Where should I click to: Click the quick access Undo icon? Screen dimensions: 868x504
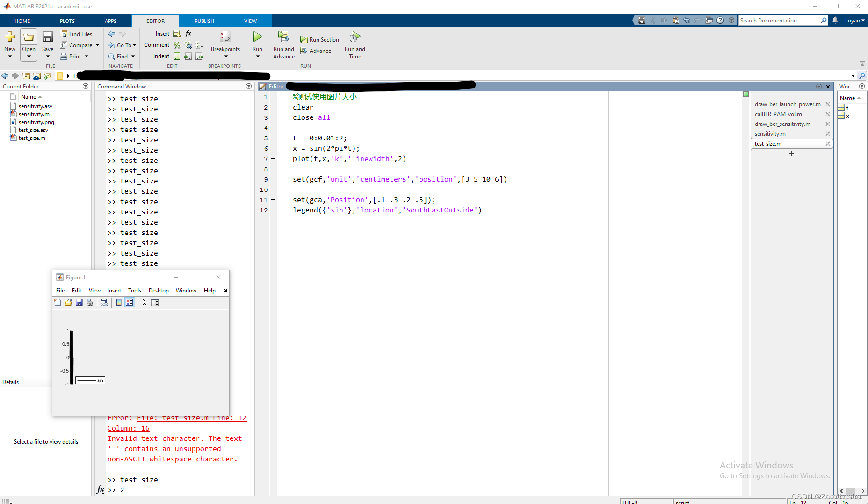pos(687,21)
